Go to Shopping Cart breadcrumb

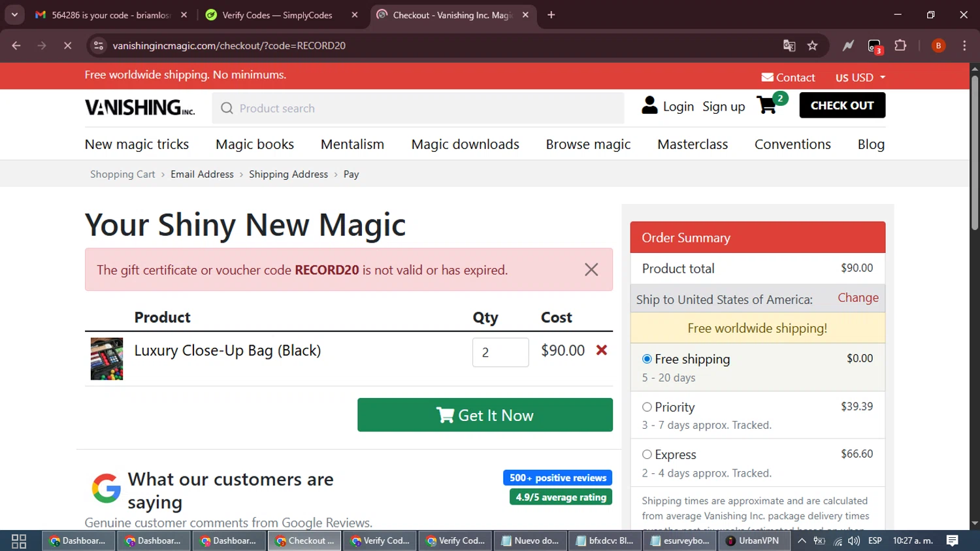[x=123, y=175]
